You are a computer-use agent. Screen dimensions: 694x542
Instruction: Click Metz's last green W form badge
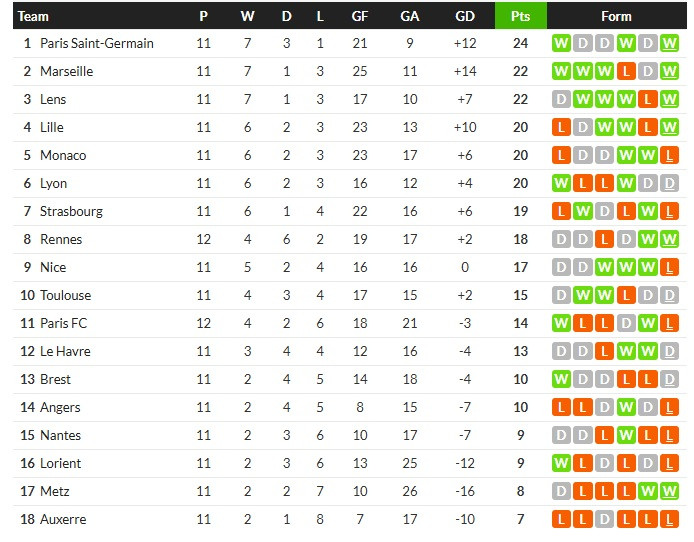pyautogui.click(x=670, y=492)
